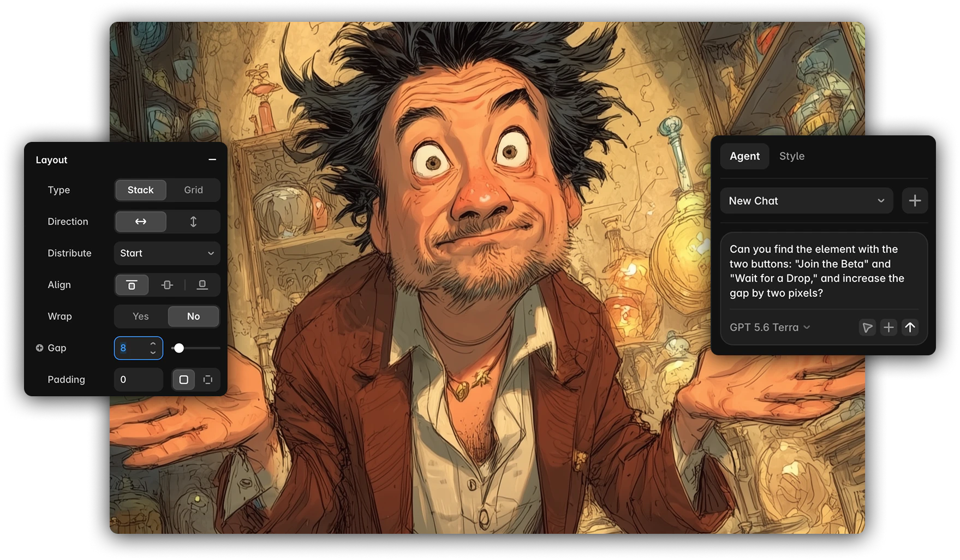The width and height of the screenshot is (960, 560).
Task: Align items to bottom icon
Action: click(202, 285)
